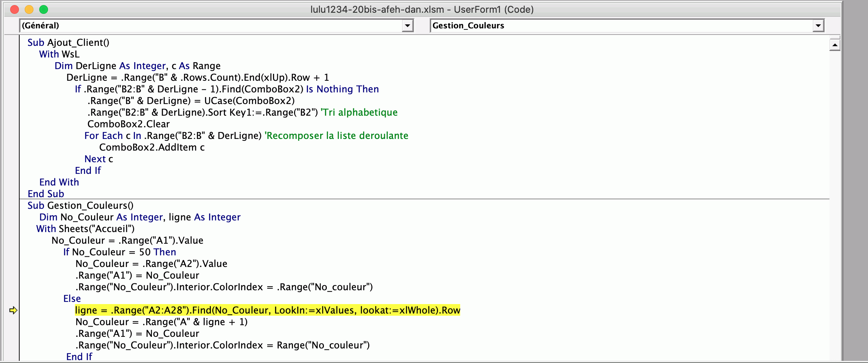Place cursor on Sub Gestion_Couleurs() declaration
The width and height of the screenshot is (868, 363).
point(80,206)
